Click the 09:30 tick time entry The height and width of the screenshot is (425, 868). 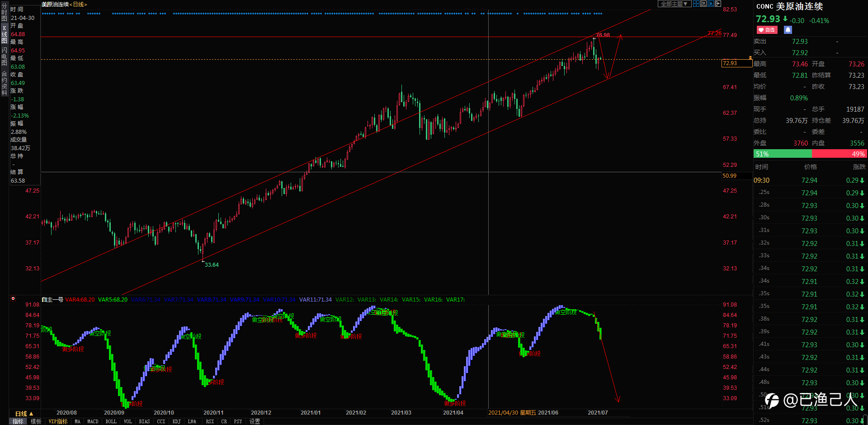[761, 180]
